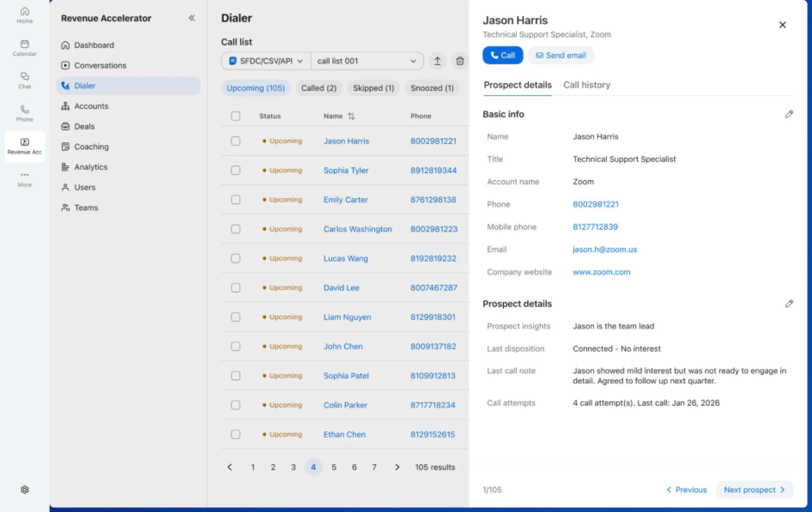Expand the call list 001 dropdown
Viewport: 812px width, 512px height.
click(x=367, y=61)
